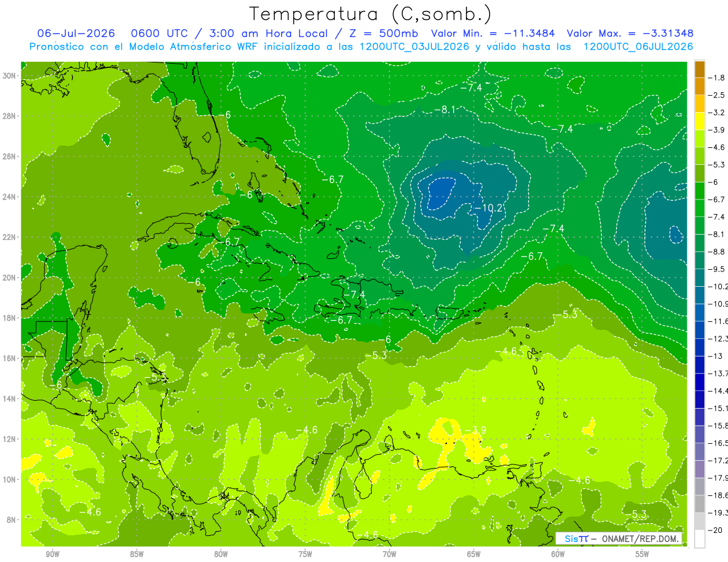The image size is (728, 562).
Task: Click the '-9.5' value on the color bar
Action: pos(717,269)
